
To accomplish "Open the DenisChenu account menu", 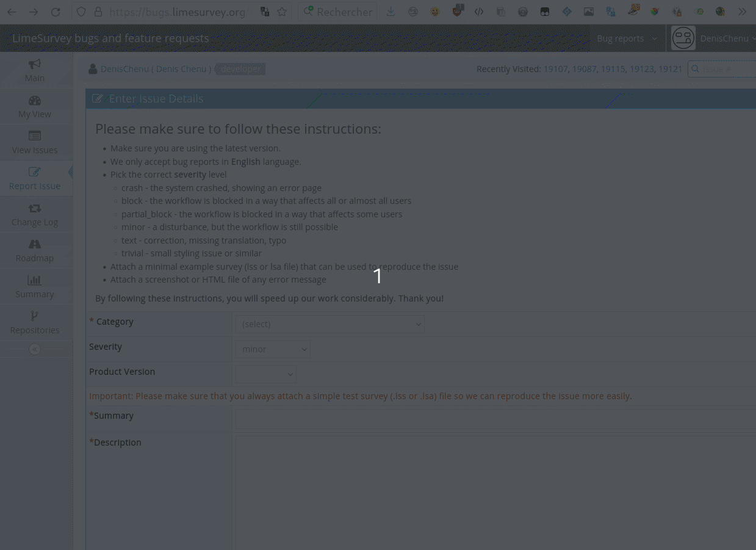I will coord(727,38).
